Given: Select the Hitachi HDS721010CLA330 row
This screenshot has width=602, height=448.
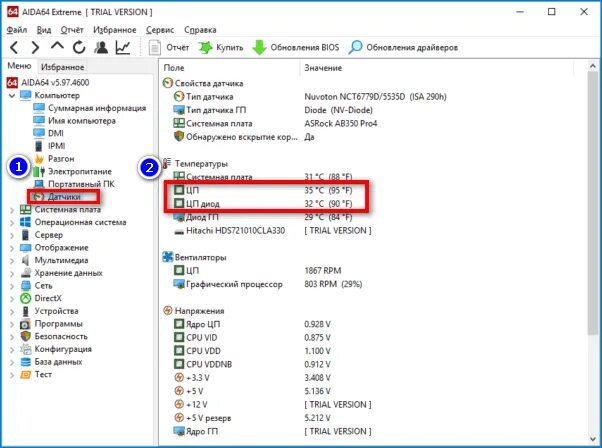Looking at the screenshot, I should 272,231.
